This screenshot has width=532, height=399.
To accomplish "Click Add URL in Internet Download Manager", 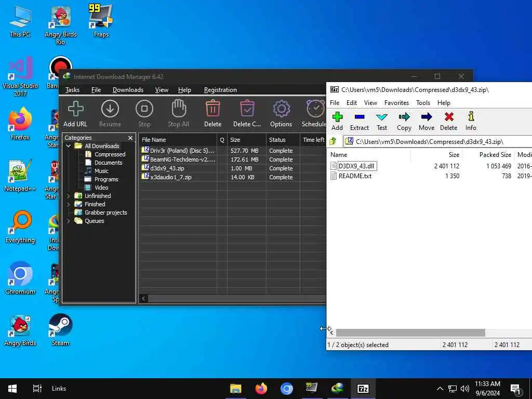I will (75, 114).
